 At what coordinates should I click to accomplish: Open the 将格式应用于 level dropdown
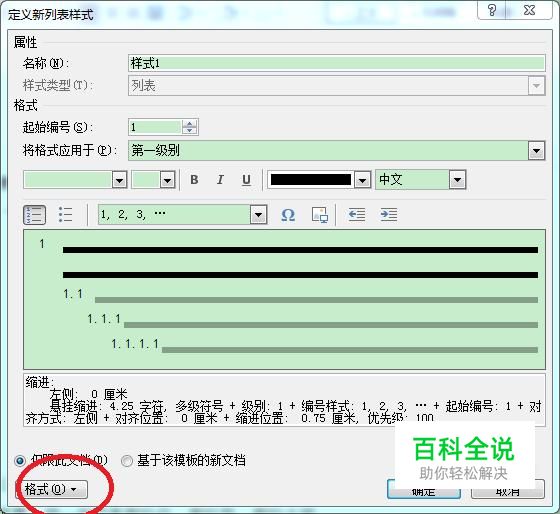pyautogui.click(x=536, y=150)
